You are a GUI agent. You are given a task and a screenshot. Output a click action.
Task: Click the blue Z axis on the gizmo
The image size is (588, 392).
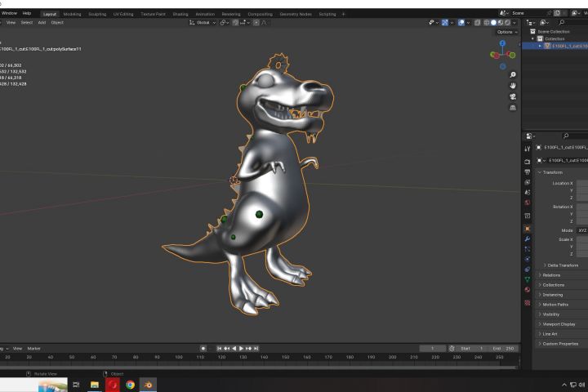tap(502, 43)
